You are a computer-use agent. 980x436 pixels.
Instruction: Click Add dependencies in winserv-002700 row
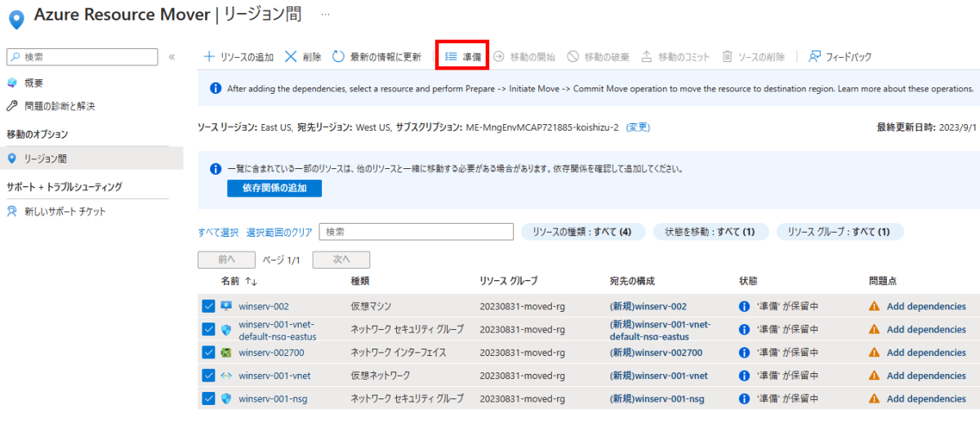pyautogui.click(x=926, y=353)
